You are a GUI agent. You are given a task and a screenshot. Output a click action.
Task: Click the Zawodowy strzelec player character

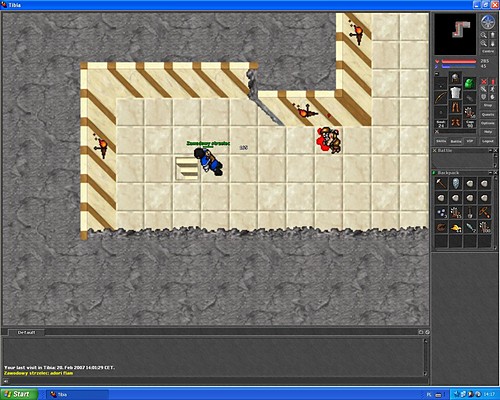point(209,162)
